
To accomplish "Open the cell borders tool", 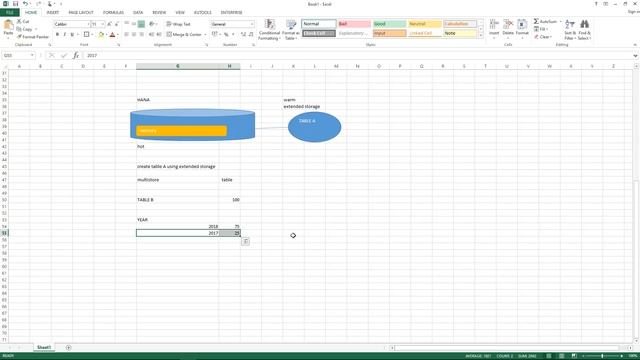I will coord(86,34).
